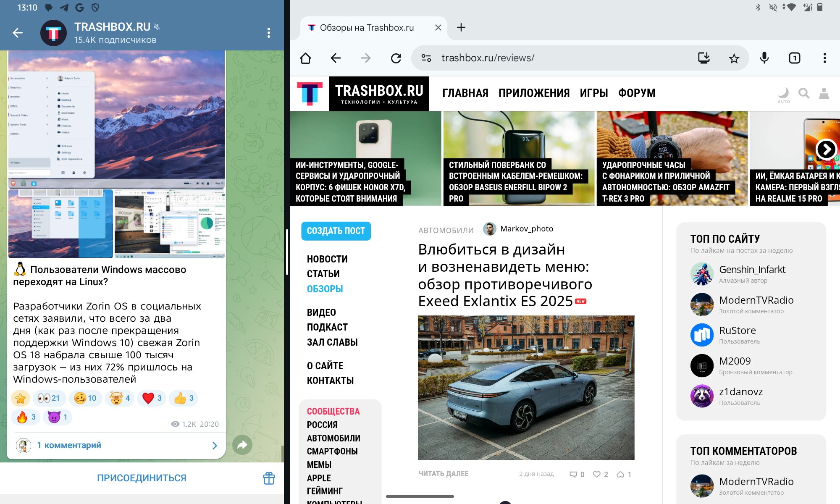The height and width of the screenshot is (504, 840).
Task: Select ОБЗОРЫ in the left sidebar
Action: (325, 289)
